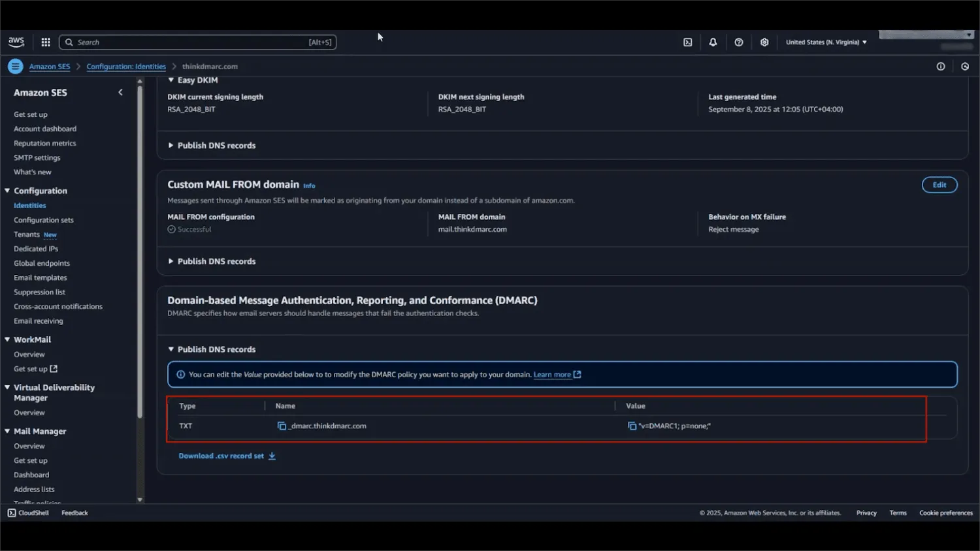Open Address lists in Mail Manager
980x551 pixels.
(34, 490)
